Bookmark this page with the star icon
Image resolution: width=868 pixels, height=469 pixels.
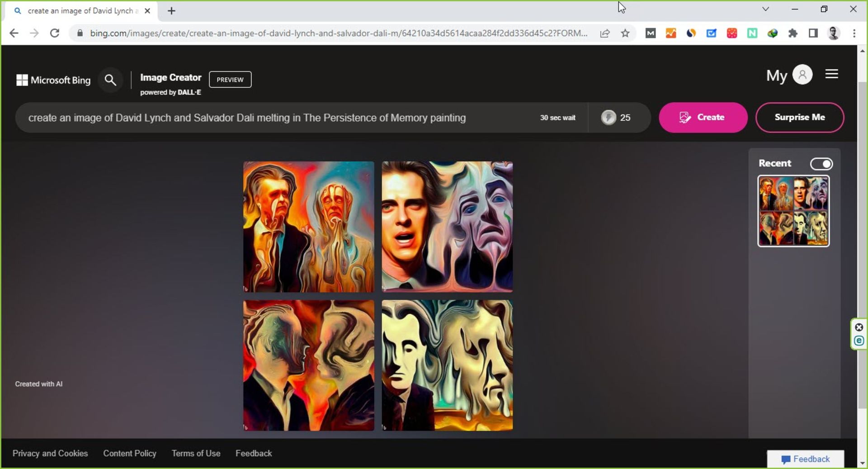625,33
